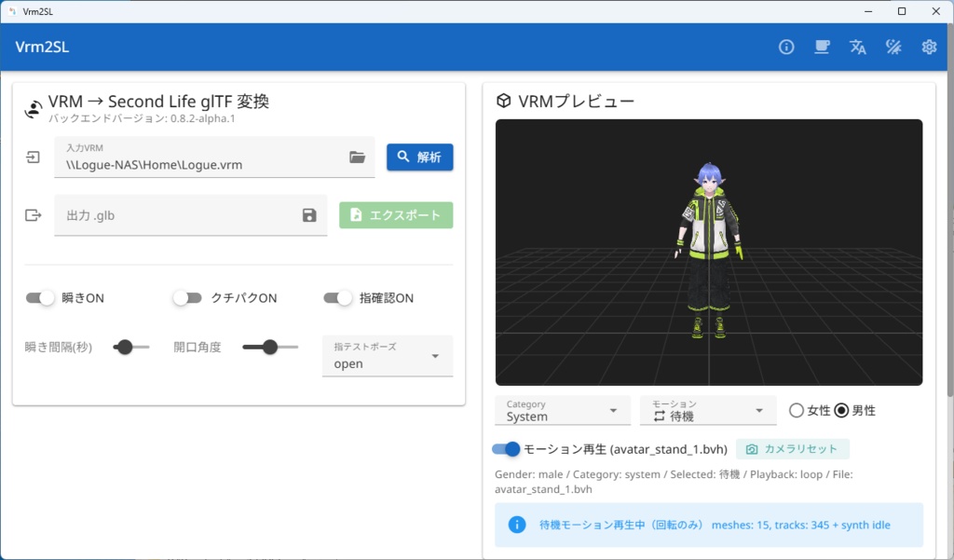Open the app info icon in the title bar
This screenshot has height=560, width=954.
click(x=785, y=47)
